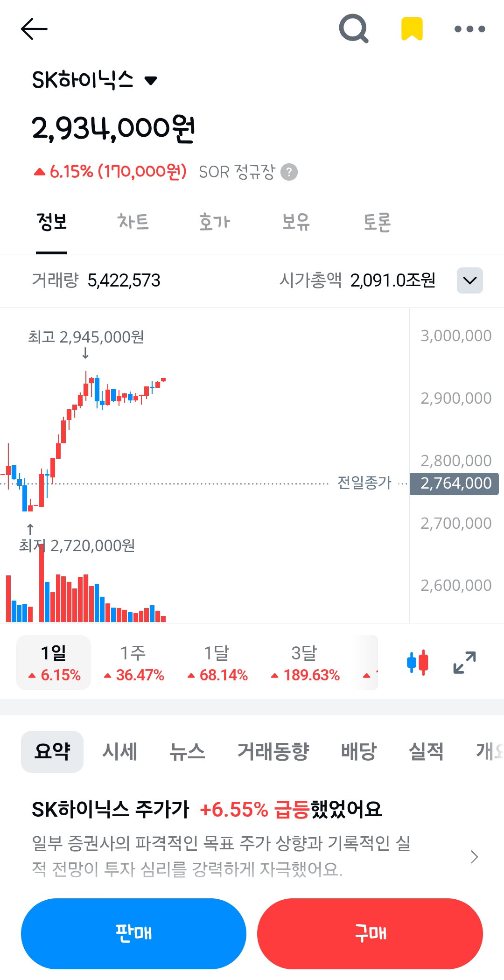Open the three-dot more menu
504x980 pixels.
[470, 29]
